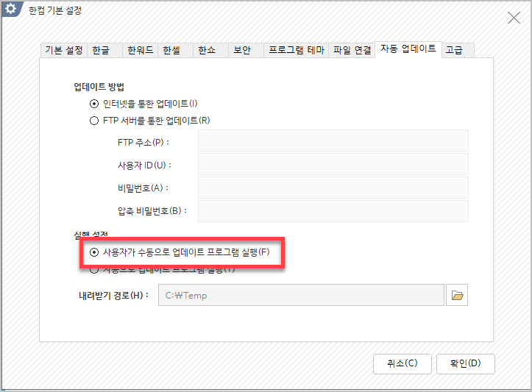This screenshot has height=392, width=532.
Task: Click the 압축 비밀번호(B) label
Action: [152, 211]
